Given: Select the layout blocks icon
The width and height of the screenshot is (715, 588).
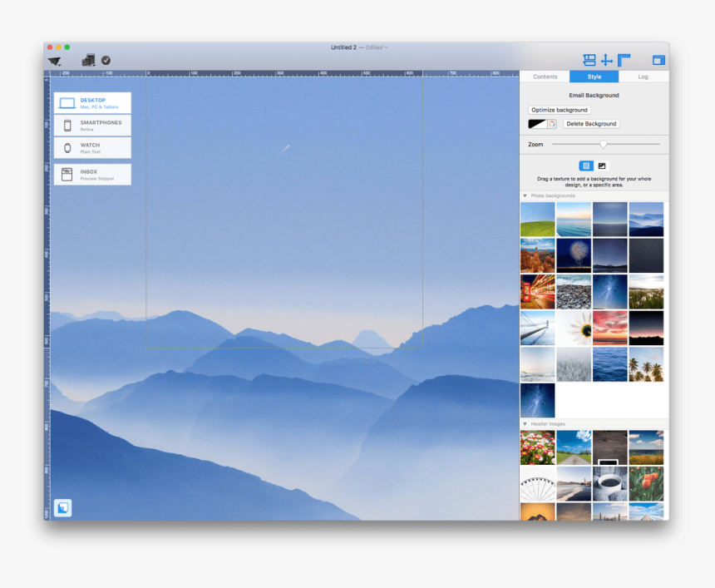Looking at the screenshot, I should [588, 60].
